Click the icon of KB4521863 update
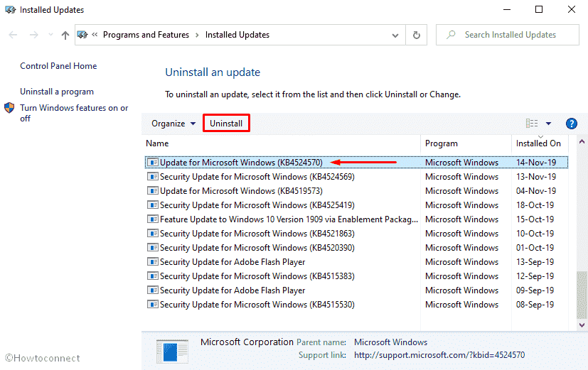Image resolution: width=588 pixels, height=370 pixels. tap(153, 234)
